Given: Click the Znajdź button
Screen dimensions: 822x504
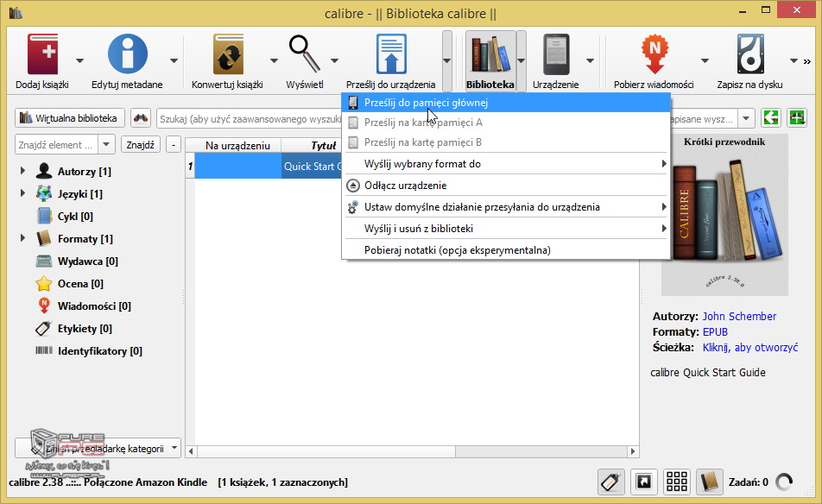Looking at the screenshot, I should 141,144.
